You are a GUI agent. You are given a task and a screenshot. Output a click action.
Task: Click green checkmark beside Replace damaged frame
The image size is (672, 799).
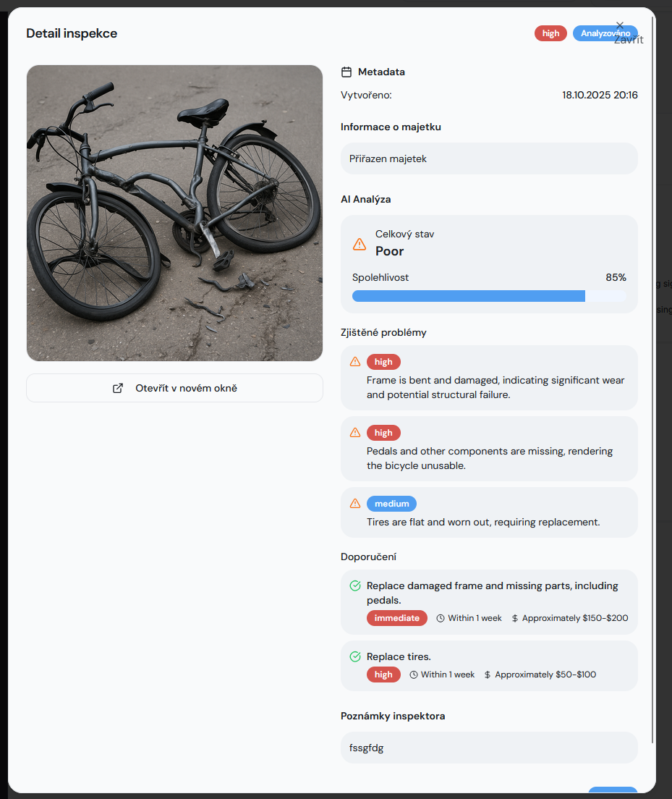[355, 586]
